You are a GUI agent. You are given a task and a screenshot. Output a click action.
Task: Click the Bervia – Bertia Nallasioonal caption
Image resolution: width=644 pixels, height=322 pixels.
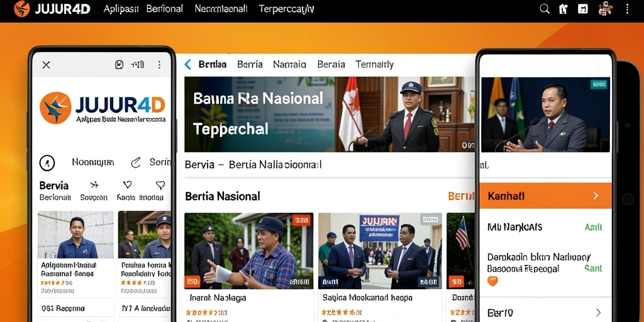tap(253, 165)
